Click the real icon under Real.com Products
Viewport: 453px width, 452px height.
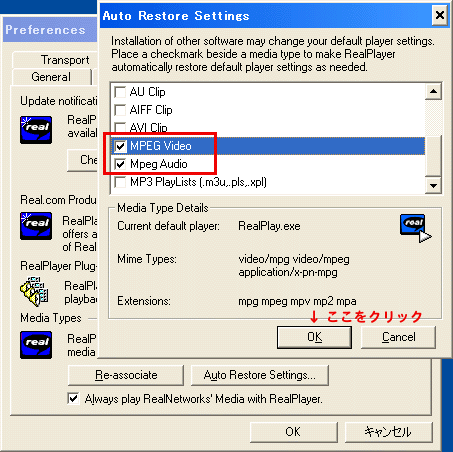pos(36,226)
